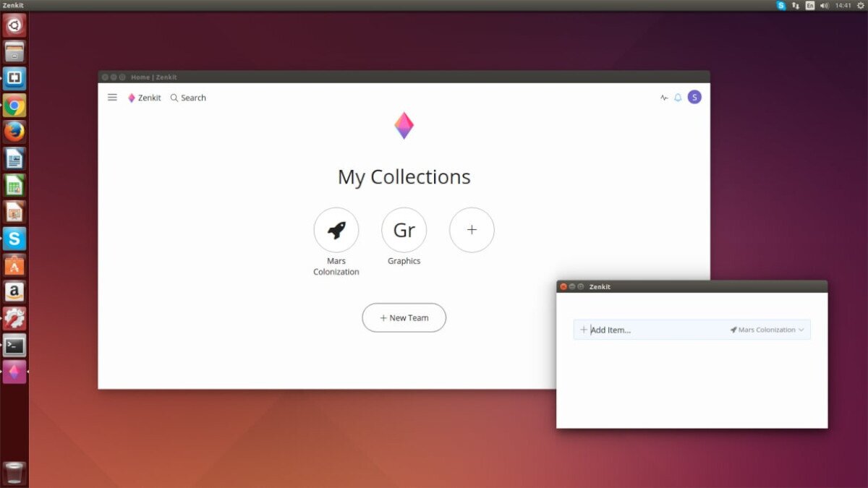Viewport: 868px width, 488px height.
Task: Open network indicator in top panel
Action: [796, 5]
